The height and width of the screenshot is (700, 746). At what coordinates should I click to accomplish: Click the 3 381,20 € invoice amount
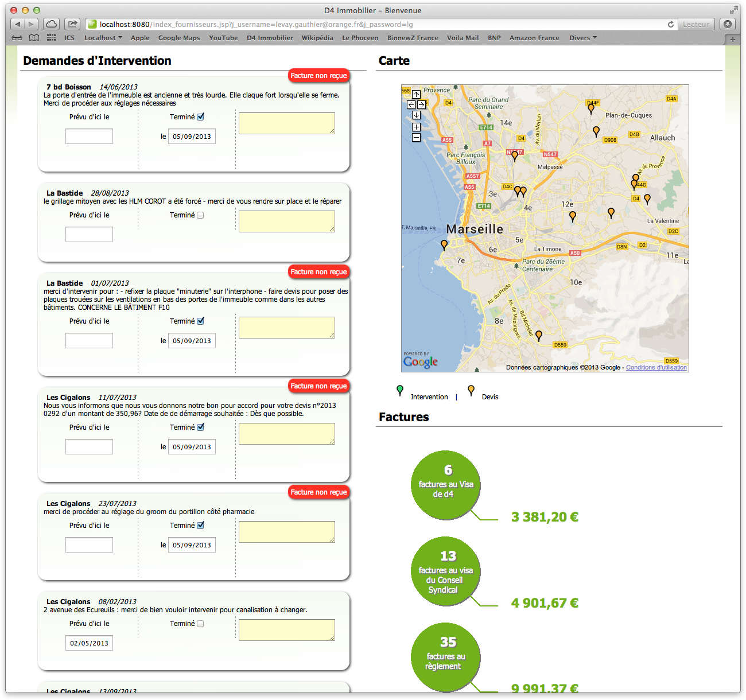tap(545, 517)
